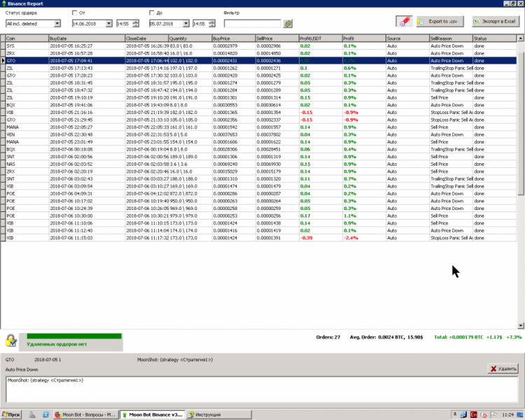525x420 pixels.
Task: Switch to Moon Bot - Вопросы taskbar window
Action: click(x=85, y=414)
